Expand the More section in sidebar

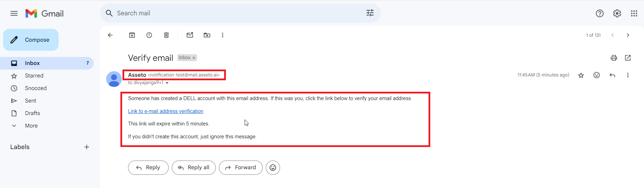[x=31, y=126]
